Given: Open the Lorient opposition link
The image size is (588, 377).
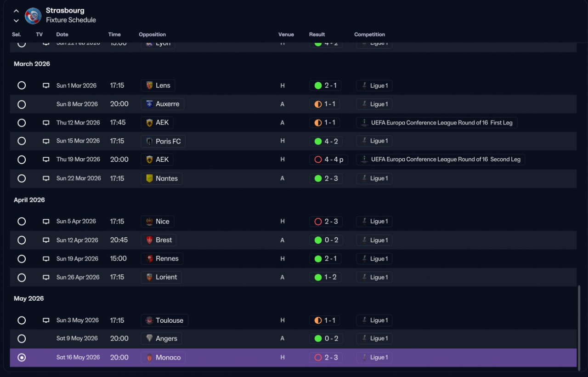Looking at the screenshot, I should click(161, 277).
